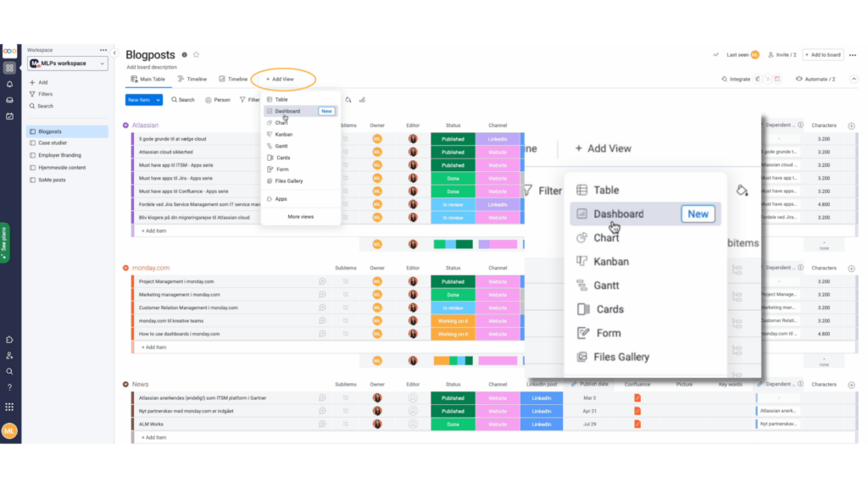
Task: Open the New Item button dropdown arrow
Action: [x=158, y=100]
